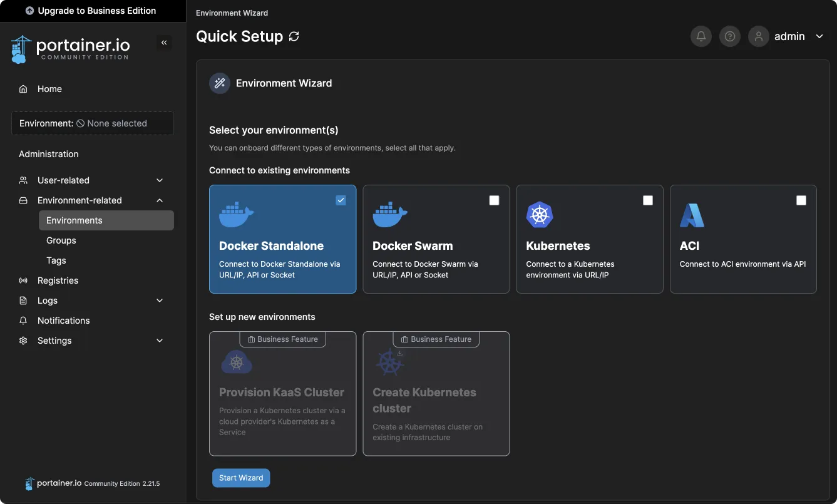Click the Administration section label

point(49,154)
